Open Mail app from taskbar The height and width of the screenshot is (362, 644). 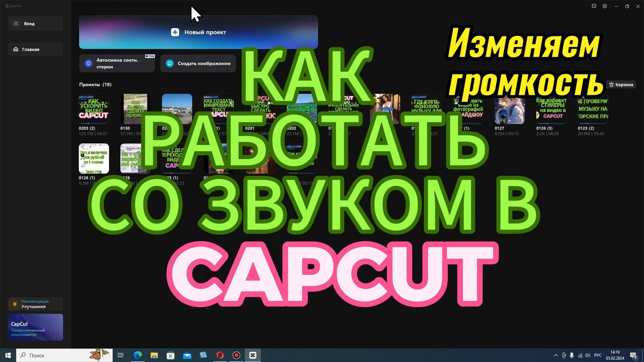pos(187,355)
